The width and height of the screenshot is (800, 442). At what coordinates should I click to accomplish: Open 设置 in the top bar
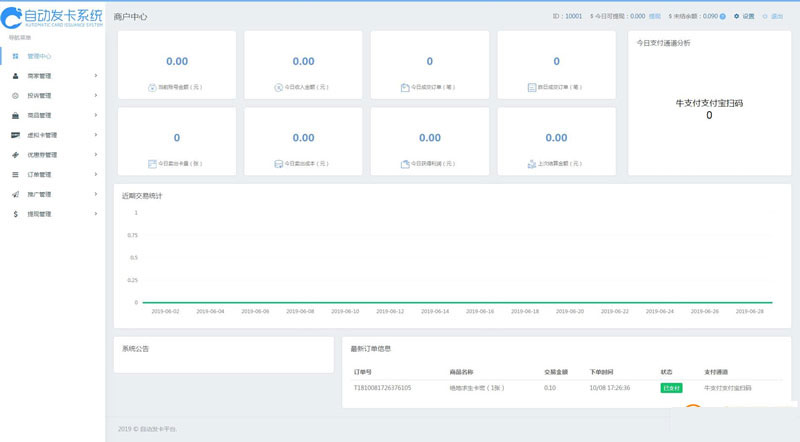tap(745, 16)
